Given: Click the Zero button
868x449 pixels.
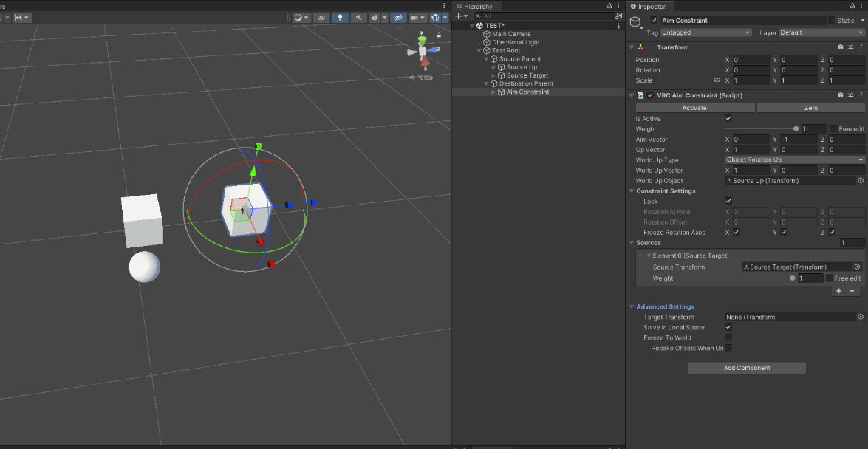Looking at the screenshot, I should 810,108.
